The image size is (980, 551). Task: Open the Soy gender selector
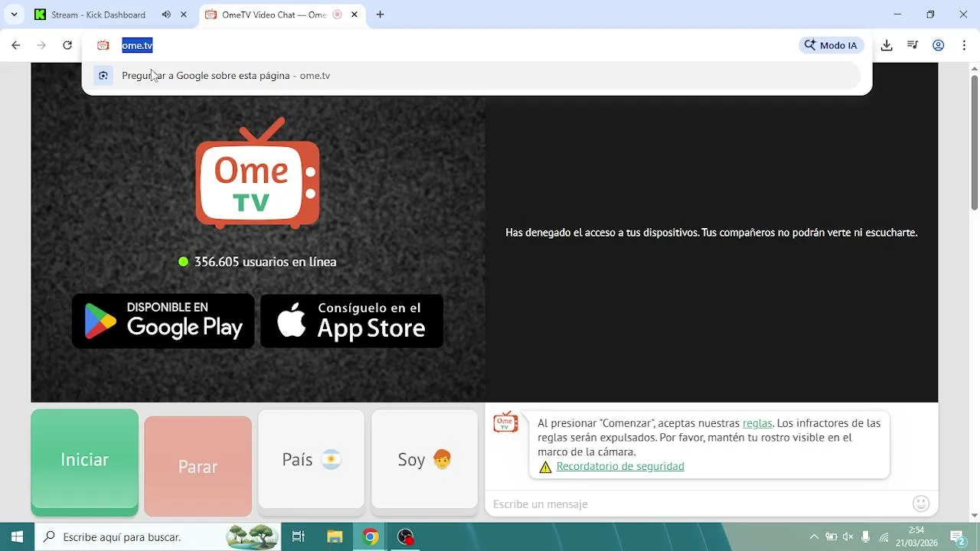coord(424,459)
